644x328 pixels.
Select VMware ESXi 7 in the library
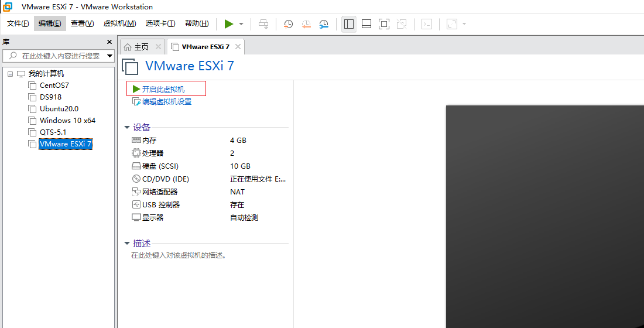pos(66,144)
